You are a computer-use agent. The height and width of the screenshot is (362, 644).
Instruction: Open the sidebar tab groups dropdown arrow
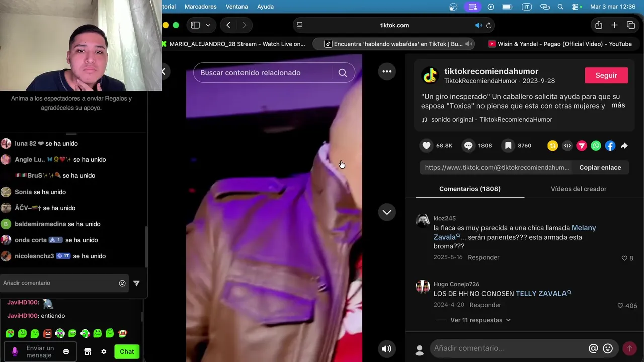208,25
